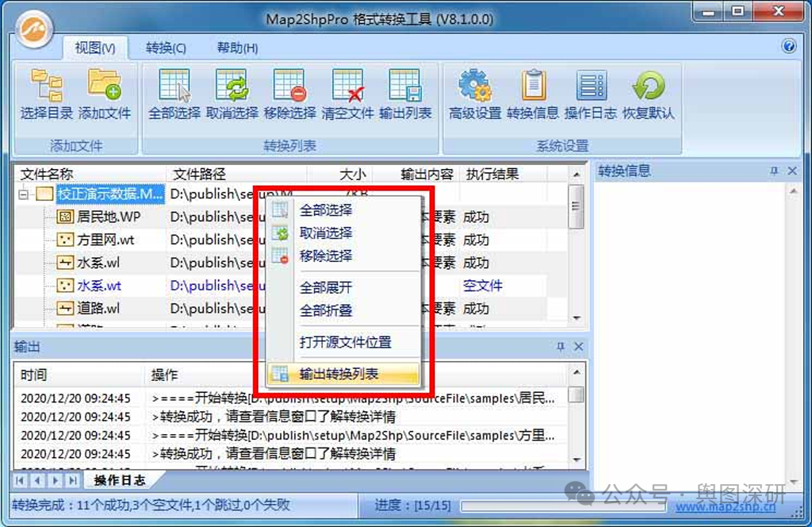Choose 输出转换列表 in the context menu
Screen dimensions: 812x527
click(343, 374)
